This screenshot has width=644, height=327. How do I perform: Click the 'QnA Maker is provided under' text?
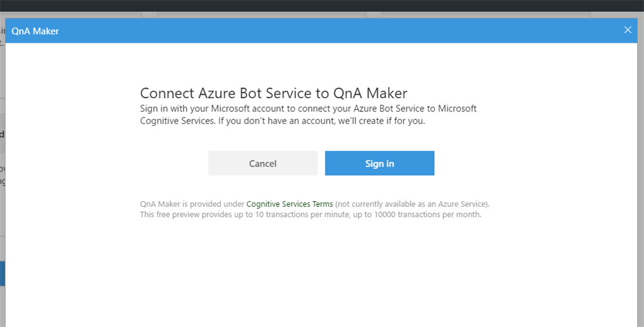coord(192,204)
